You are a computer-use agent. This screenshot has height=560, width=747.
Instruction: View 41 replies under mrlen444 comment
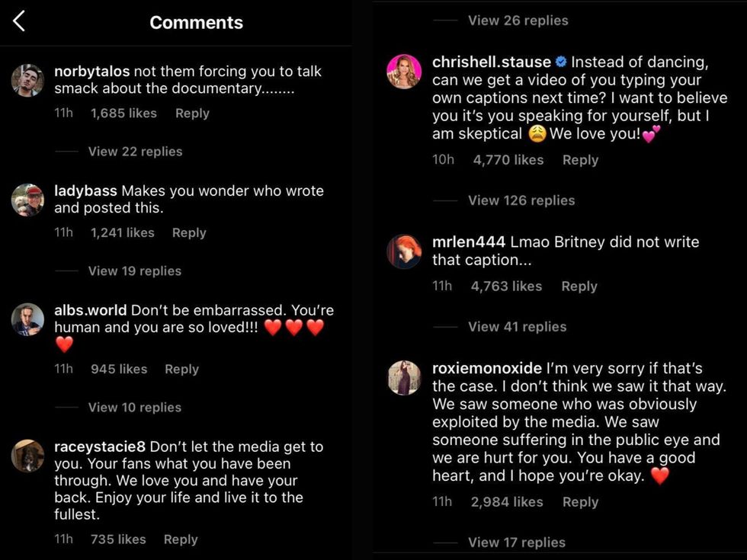point(517,327)
